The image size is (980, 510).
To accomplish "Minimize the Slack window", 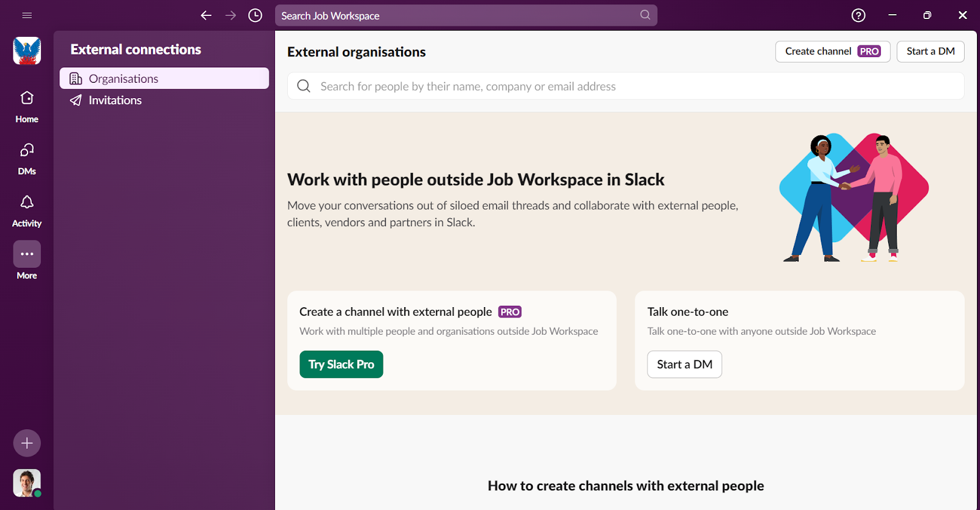I will 892,15.
